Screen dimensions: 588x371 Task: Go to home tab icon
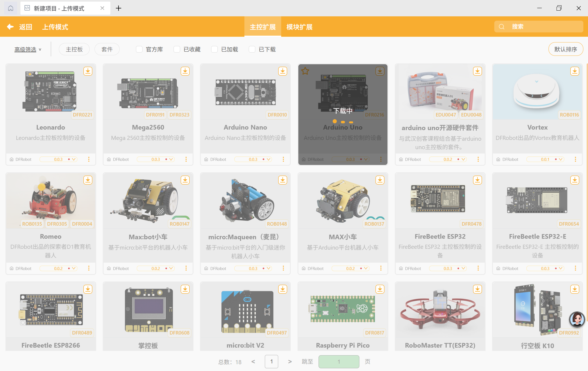(x=11, y=8)
